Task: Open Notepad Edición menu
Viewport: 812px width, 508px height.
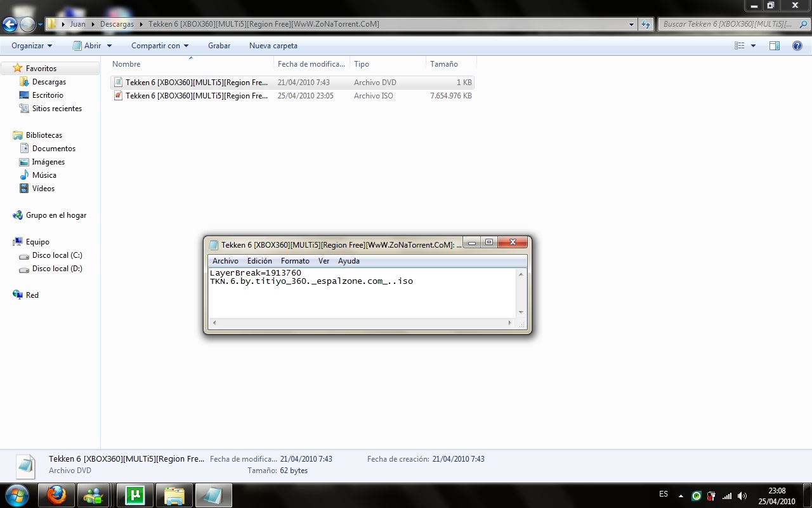Action: (x=259, y=261)
